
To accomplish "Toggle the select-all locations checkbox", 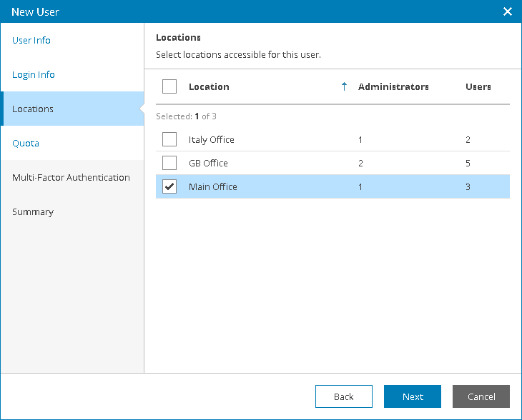I will 169,86.
